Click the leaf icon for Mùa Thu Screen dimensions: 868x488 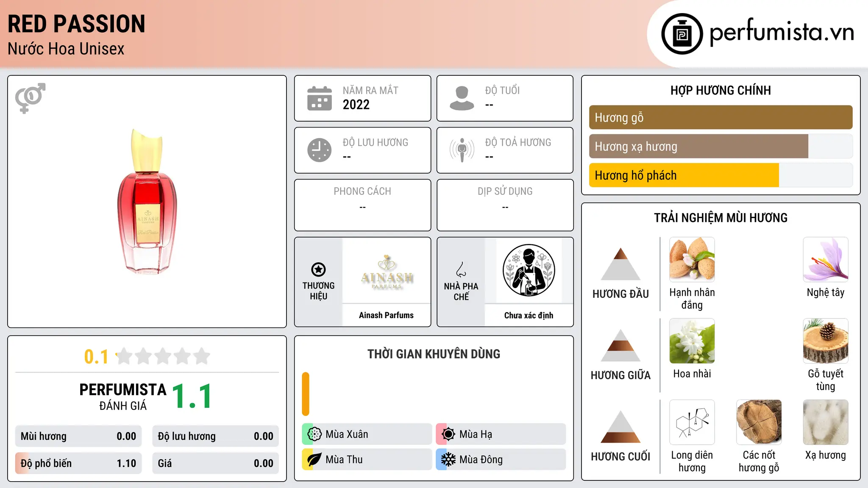point(314,460)
